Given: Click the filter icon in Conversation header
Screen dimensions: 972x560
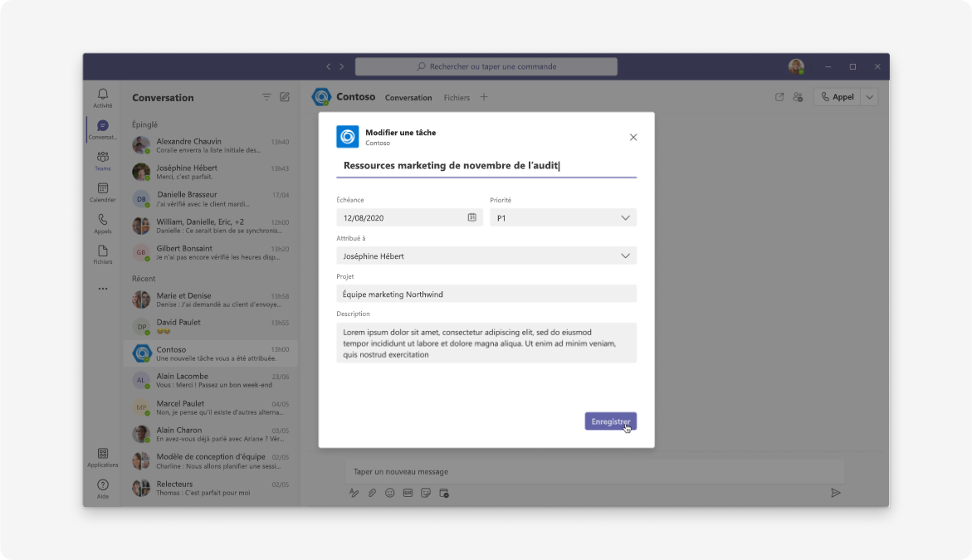Looking at the screenshot, I should point(266,97).
